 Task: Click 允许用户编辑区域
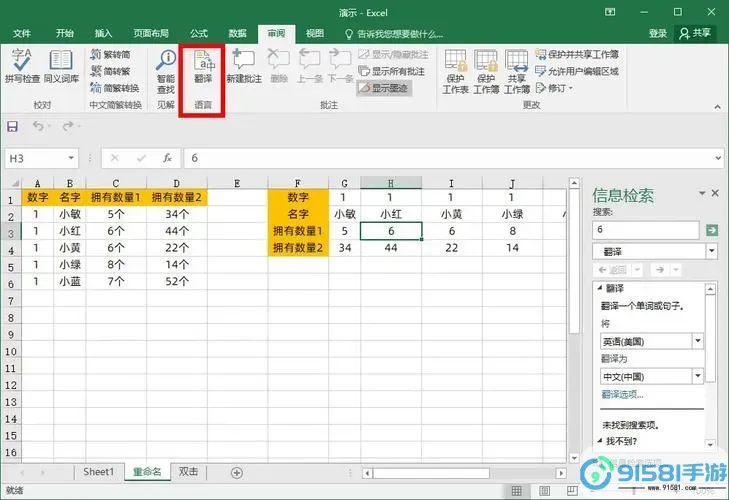click(577, 71)
